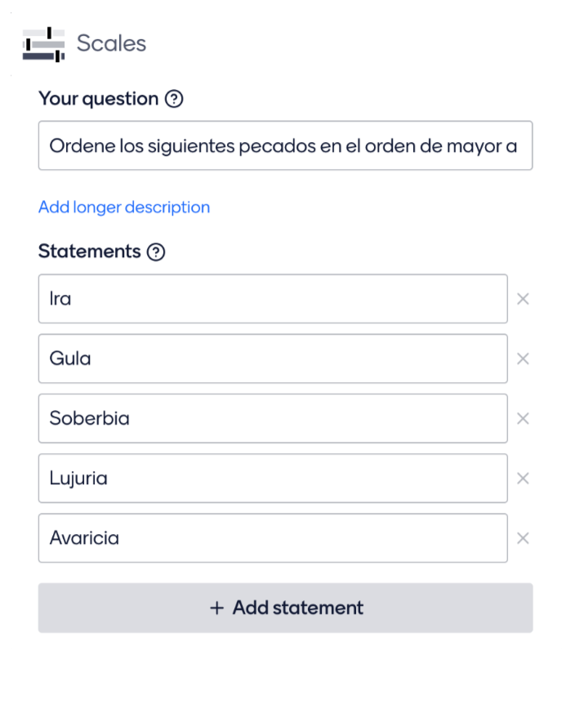Image resolution: width=588 pixels, height=704 pixels.
Task: Remove the Soberbia statement
Action: tap(523, 418)
